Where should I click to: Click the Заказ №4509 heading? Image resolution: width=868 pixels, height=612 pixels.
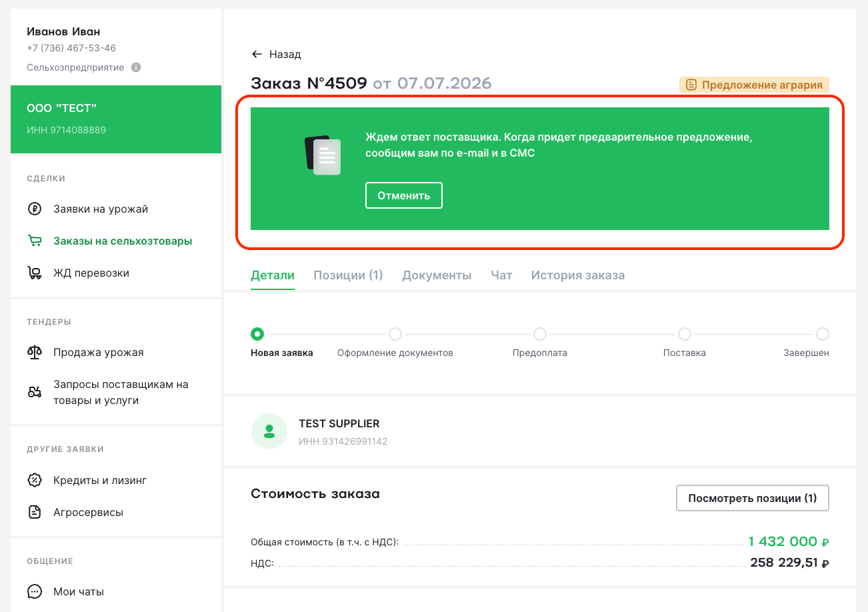tap(309, 83)
